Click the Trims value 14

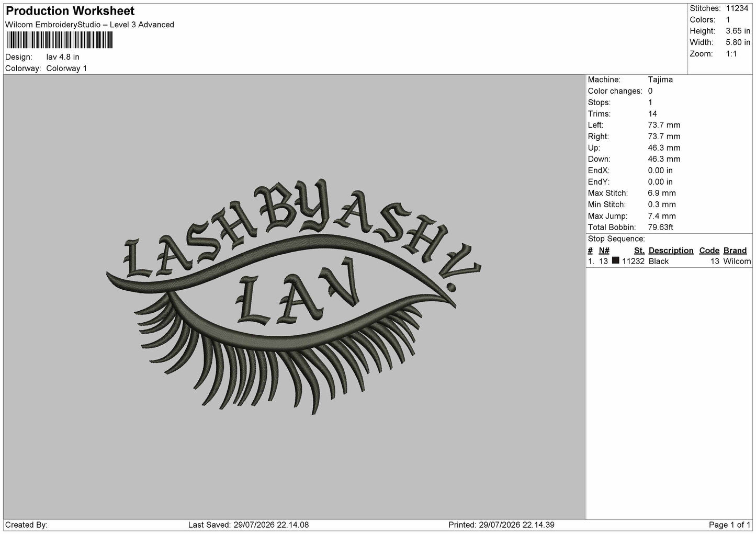[x=652, y=114]
